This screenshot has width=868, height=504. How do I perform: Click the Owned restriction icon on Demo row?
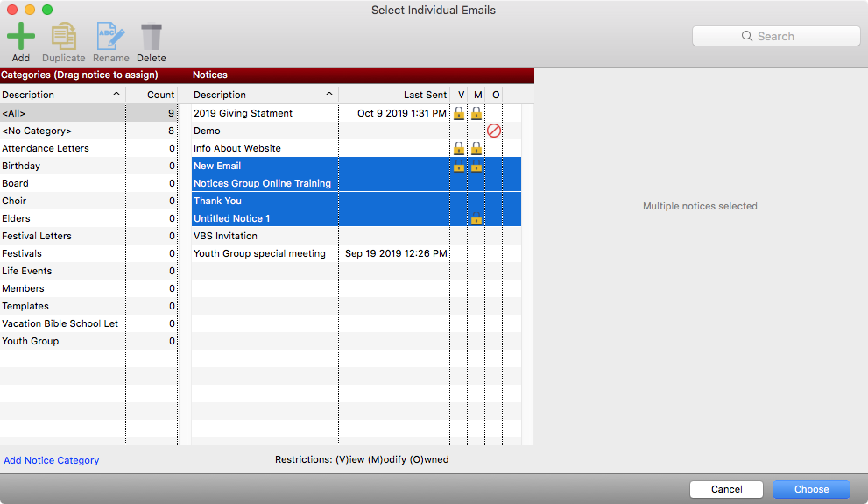click(494, 131)
